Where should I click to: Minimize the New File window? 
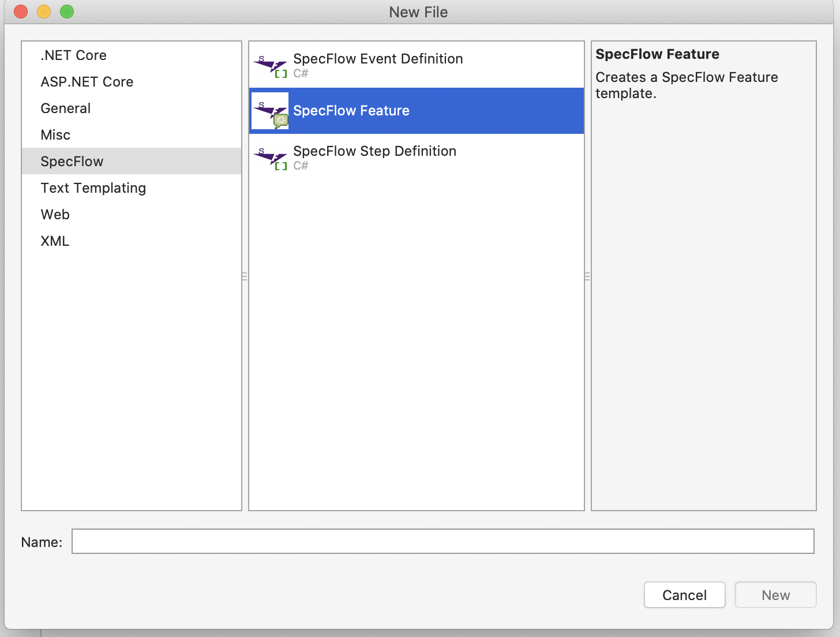44,12
